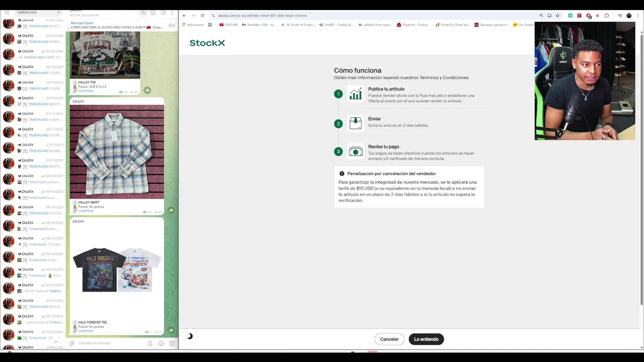Open the COMPRAR link under VALLEY TEE
The height and width of the screenshot is (362, 644).
86,91
